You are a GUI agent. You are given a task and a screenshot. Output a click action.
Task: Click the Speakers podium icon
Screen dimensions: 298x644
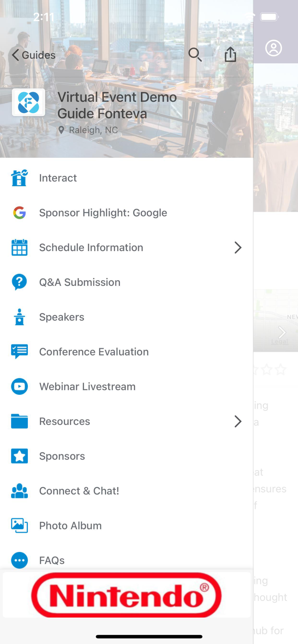19,317
